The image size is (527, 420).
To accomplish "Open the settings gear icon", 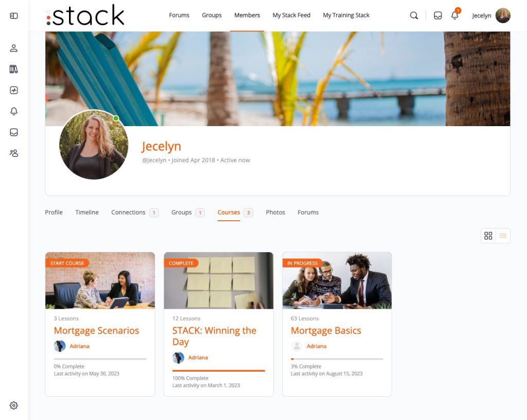I will [x=14, y=405].
